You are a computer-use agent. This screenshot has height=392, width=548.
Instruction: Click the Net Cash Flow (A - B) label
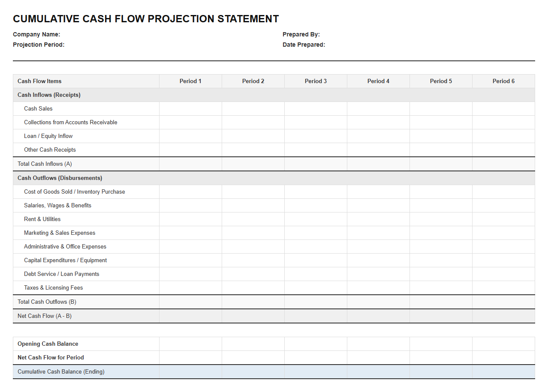45,316
